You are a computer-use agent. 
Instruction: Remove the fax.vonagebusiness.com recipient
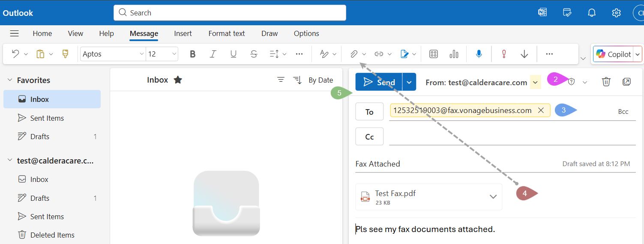point(541,110)
